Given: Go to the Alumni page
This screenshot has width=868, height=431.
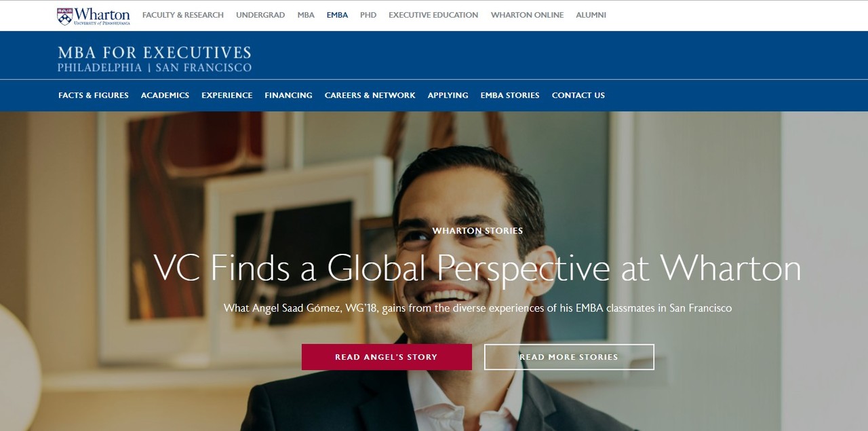Looking at the screenshot, I should click(591, 15).
